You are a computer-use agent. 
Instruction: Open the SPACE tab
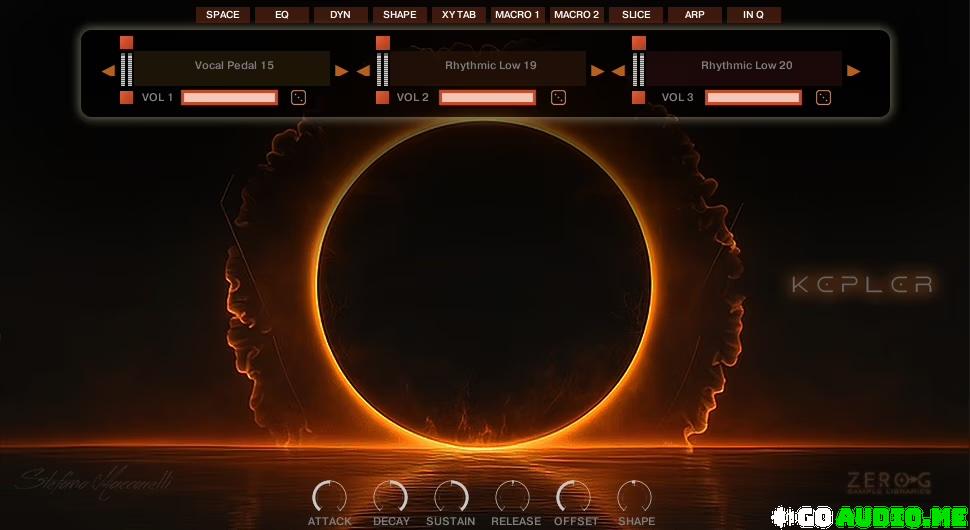[223, 15]
